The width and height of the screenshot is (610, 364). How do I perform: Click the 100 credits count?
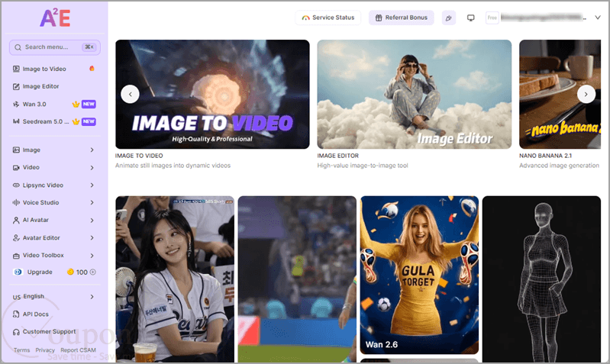click(82, 272)
